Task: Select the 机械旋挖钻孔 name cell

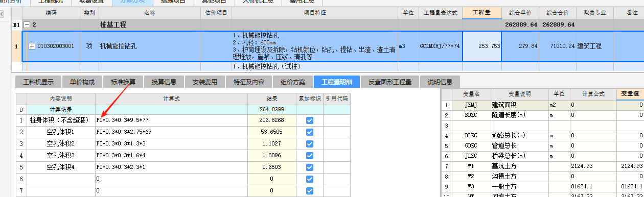Action: tap(150, 46)
